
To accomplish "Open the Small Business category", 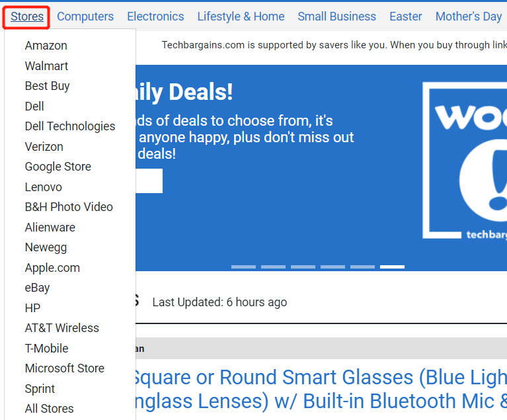I will coord(337,17).
